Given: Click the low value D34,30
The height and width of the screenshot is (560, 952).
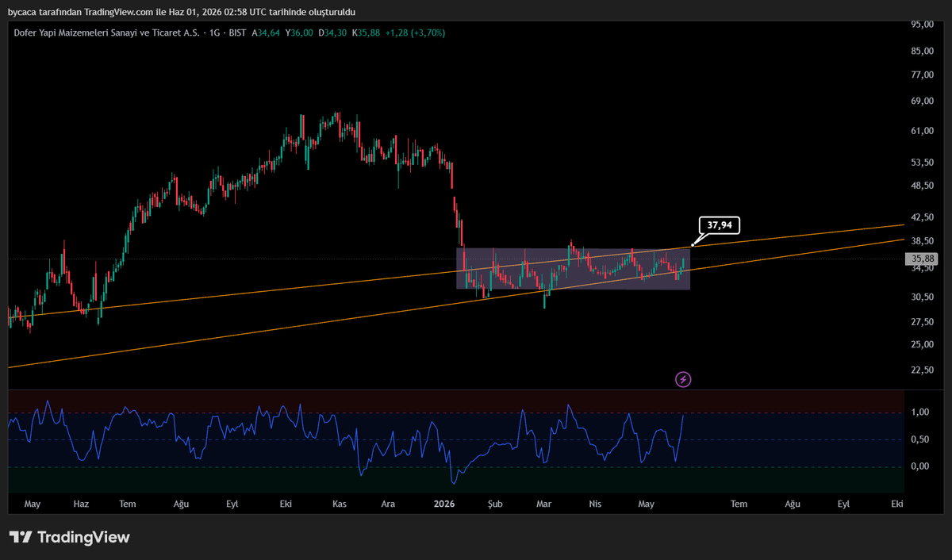Looking at the screenshot, I should pos(334,33).
